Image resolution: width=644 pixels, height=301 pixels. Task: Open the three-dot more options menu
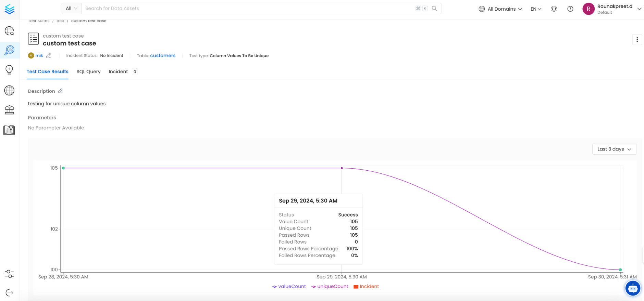[637, 40]
